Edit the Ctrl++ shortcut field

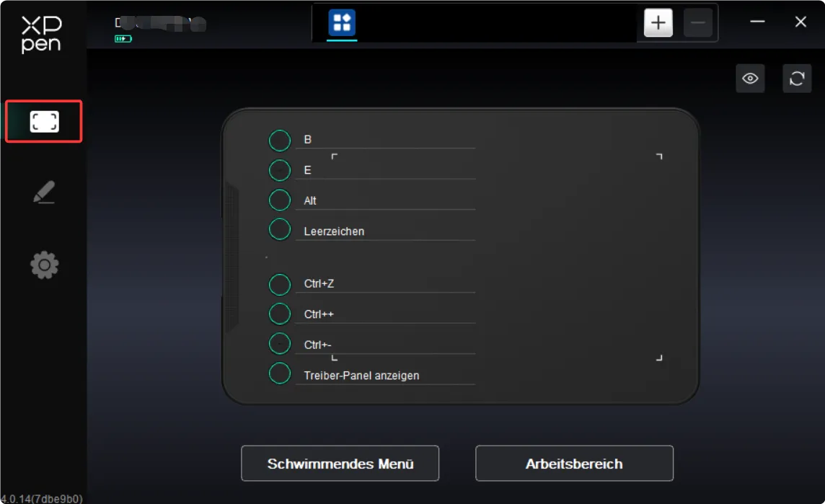coord(385,314)
